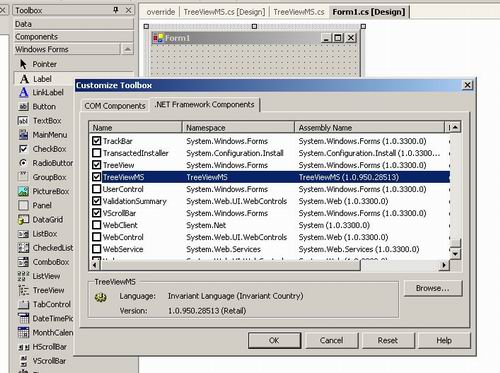Select the DataGrid control icon
Image resolution: width=500 pixels, height=373 pixels.
tap(23, 219)
